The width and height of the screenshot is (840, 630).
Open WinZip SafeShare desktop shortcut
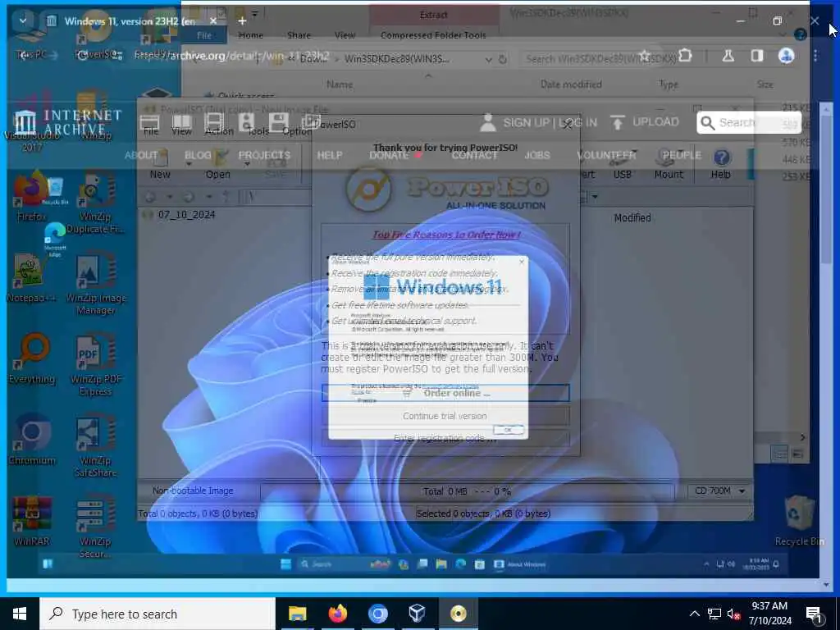click(96, 445)
